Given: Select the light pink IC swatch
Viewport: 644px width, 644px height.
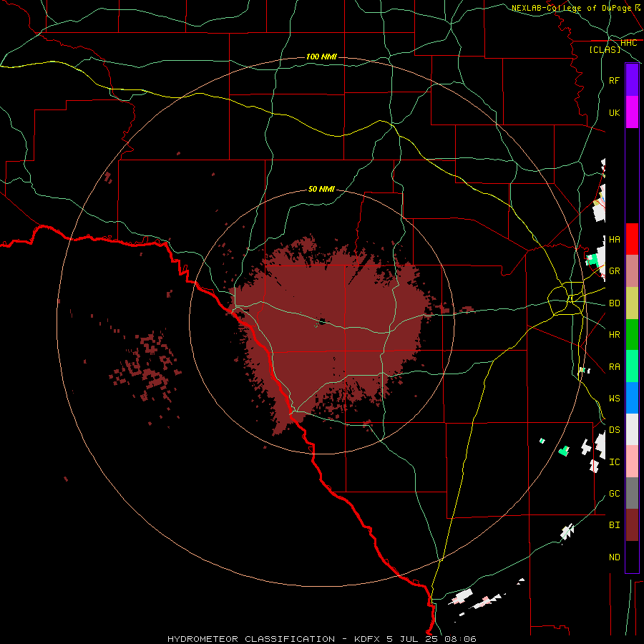Looking at the screenshot, I should 632,462.
